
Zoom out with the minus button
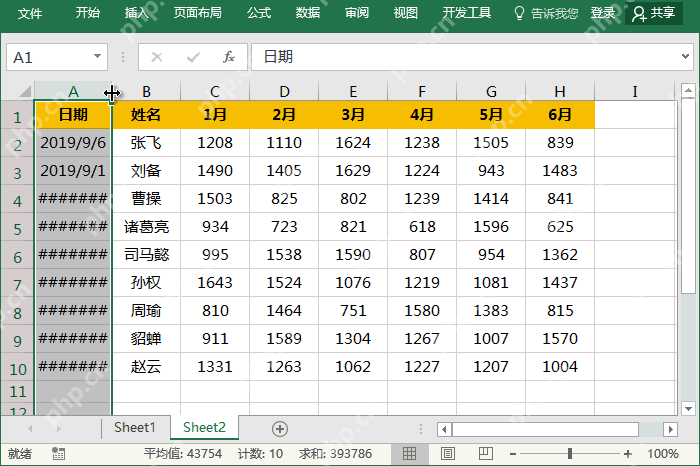tap(513, 454)
